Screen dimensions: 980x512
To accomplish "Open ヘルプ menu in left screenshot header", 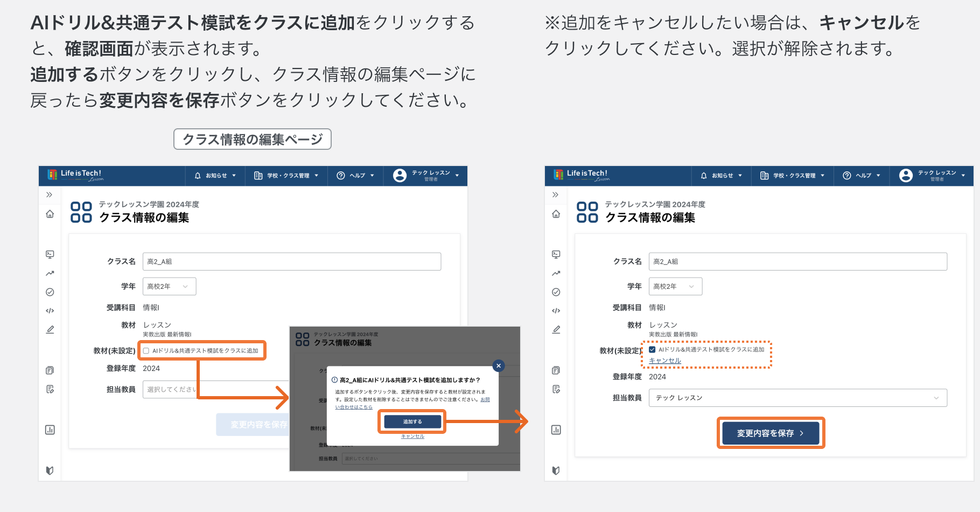I will [x=355, y=176].
